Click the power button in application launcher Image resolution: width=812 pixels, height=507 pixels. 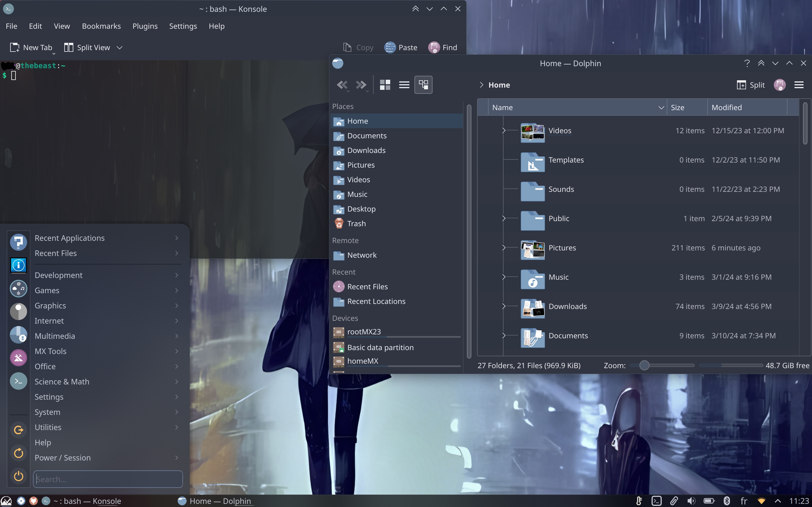[x=18, y=476]
